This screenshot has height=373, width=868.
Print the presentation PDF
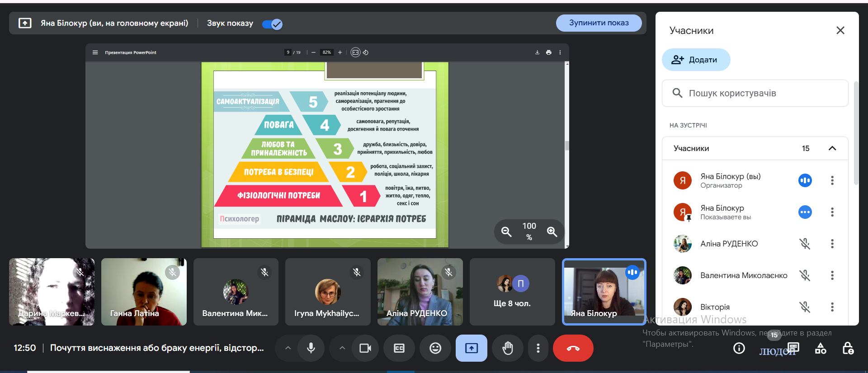click(548, 52)
